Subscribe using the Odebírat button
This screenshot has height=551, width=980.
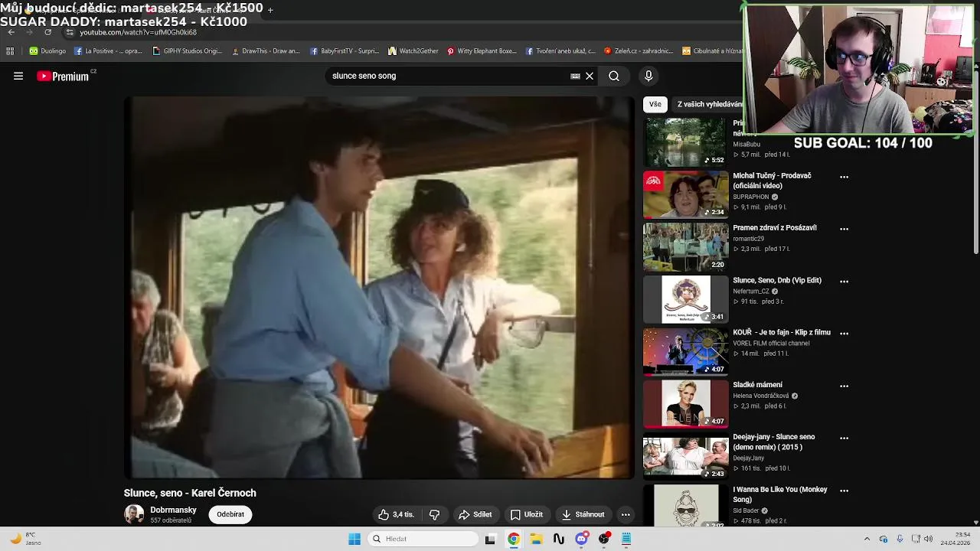(x=230, y=514)
